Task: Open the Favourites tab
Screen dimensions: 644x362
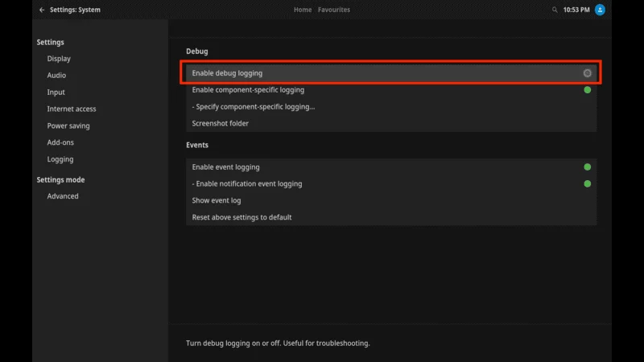Action: tap(334, 10)
